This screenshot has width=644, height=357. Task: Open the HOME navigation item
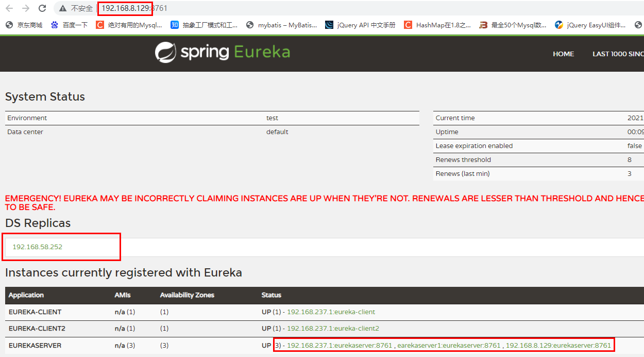(x=563, y=54)
